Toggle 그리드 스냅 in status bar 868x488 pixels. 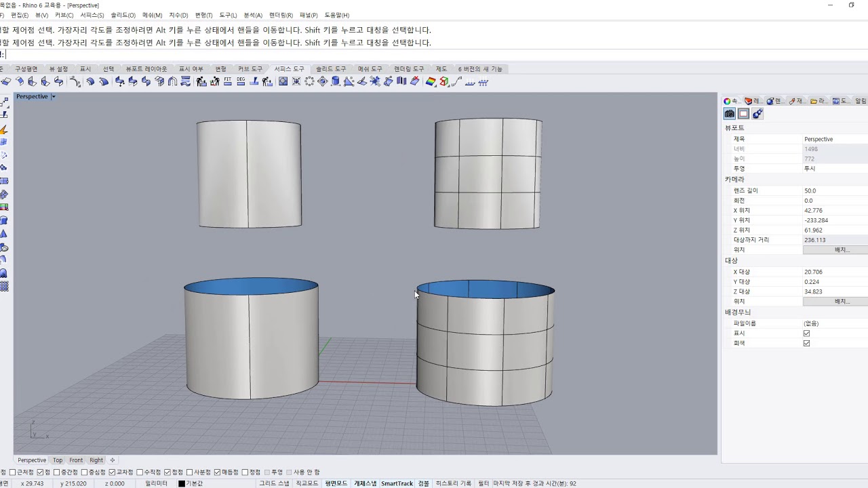click(274, 484)
